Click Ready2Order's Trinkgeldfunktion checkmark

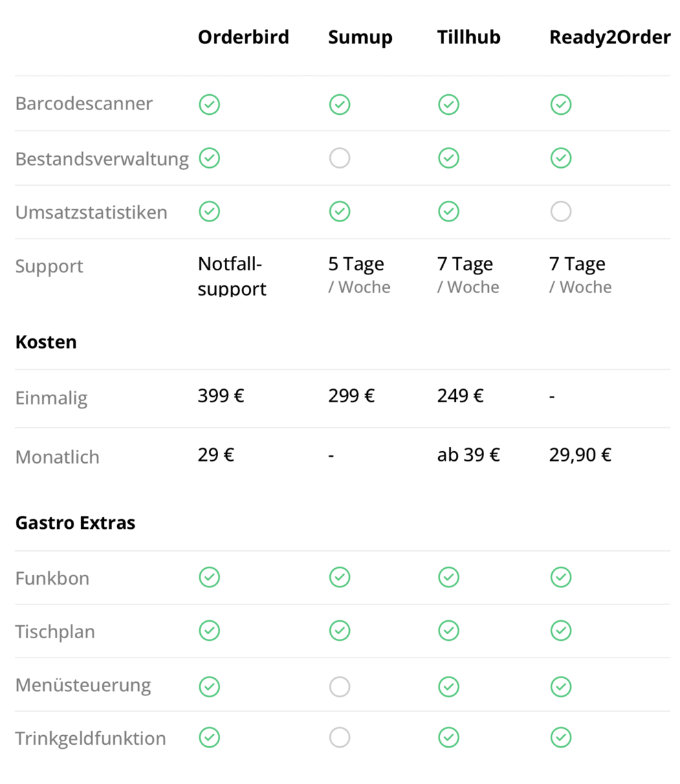pyautogui.click(x=560, y=737)
